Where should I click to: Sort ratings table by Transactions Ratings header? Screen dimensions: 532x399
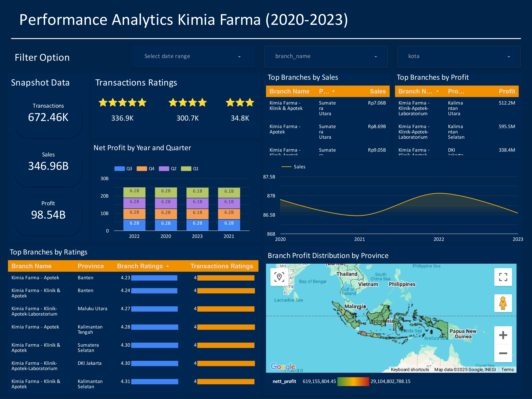click(222, 266)
